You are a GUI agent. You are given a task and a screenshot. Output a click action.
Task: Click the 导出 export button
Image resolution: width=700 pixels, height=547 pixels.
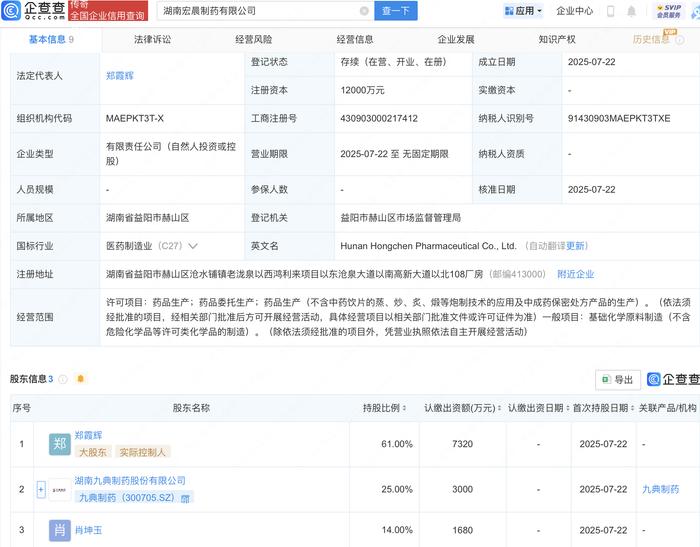pyautogui.click(x=618, y=380)
